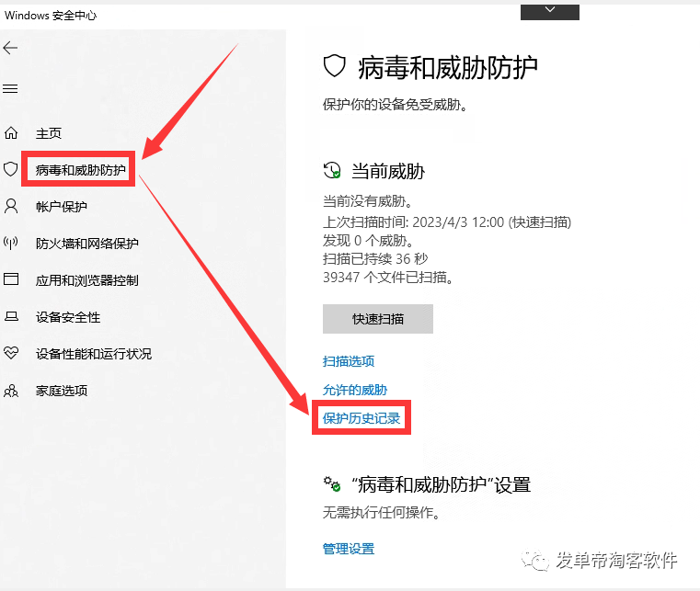The height and width of the screenshot is (591, 700).
Task: Open the hamburger navigation menu
Action: [10, 89]
